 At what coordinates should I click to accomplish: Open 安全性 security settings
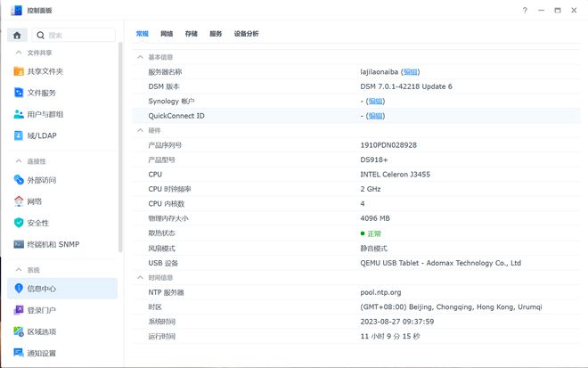point(37,223)
